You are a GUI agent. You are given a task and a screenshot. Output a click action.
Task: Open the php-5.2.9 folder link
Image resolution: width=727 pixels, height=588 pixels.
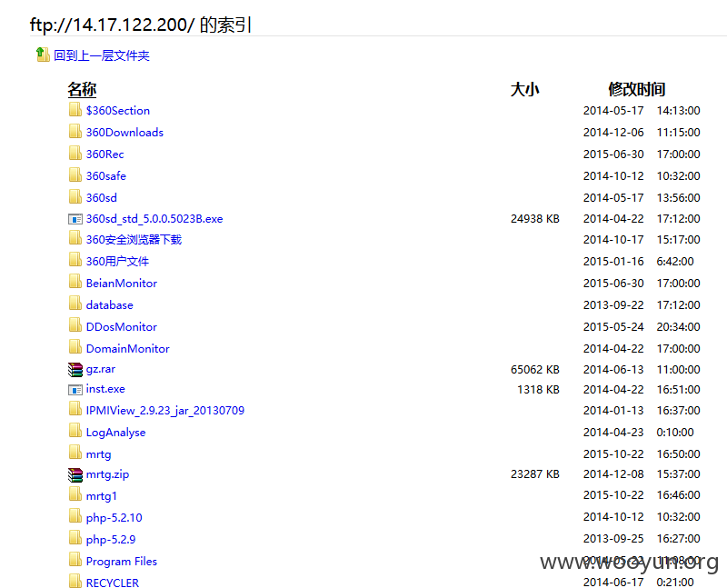coord(111,539)
